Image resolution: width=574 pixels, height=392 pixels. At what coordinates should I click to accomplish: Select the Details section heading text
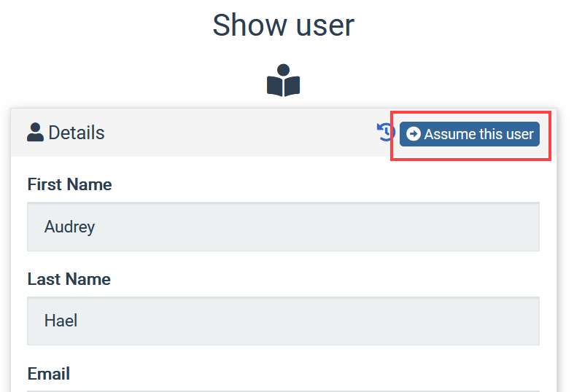77,133
